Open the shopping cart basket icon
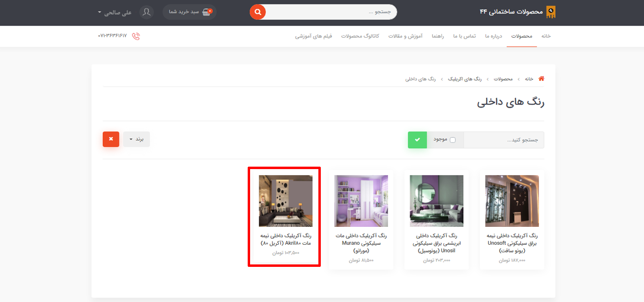Screen dimensions: 644x302 click(x=207, y=12)
